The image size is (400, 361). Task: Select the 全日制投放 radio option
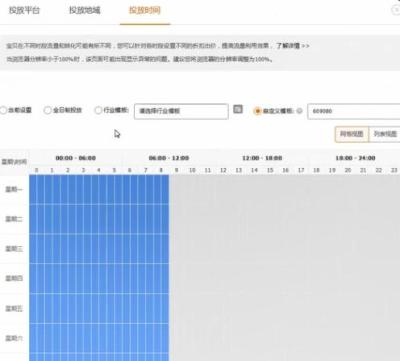coord(48,110)
